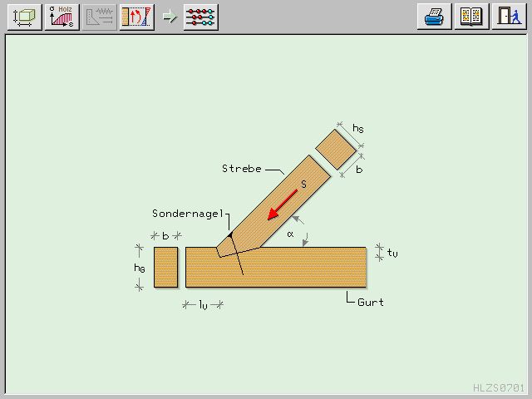Image resolution: width=532 pixels, height=399 pixels.
Task: Open the book help manual icon
Action: 470,17
